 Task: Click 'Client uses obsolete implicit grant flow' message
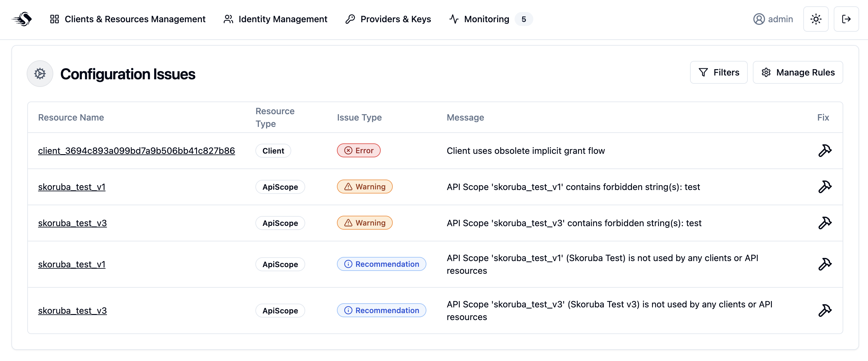click(x=526, y=151)
